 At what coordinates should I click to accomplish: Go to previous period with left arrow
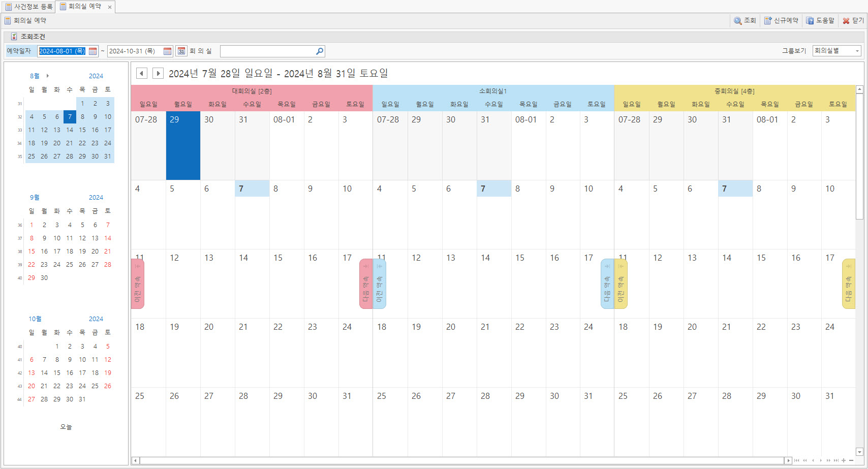pos(142,73)
